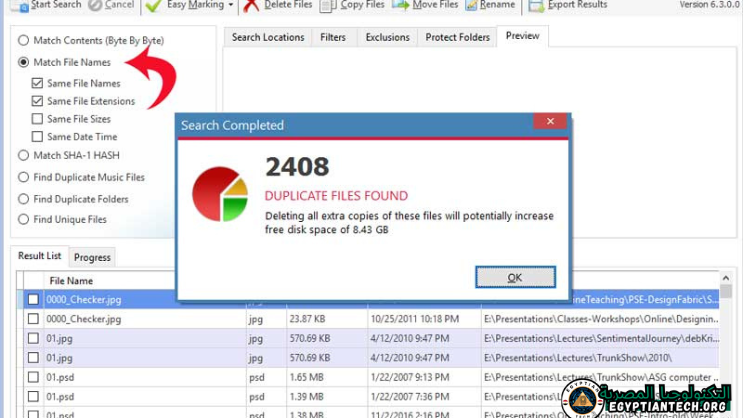Click the Export Results toolbar icon
The width and height of the screenshot is (743, 418).
[x=536, y=6]
